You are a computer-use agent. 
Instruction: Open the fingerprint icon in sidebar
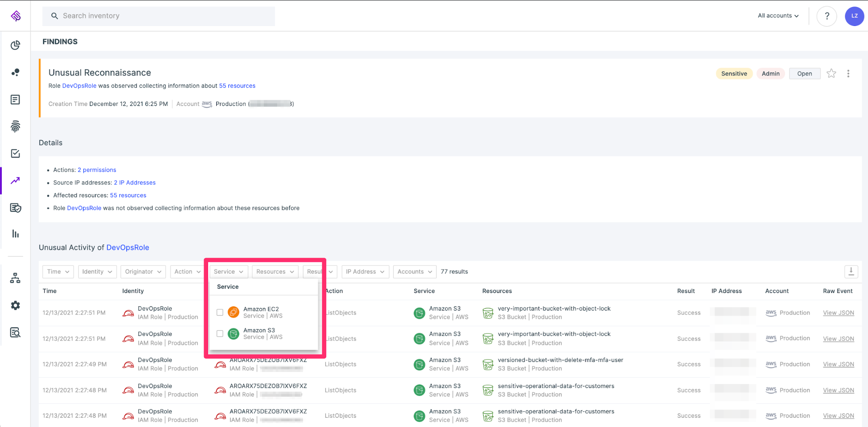tap(15, 126)
